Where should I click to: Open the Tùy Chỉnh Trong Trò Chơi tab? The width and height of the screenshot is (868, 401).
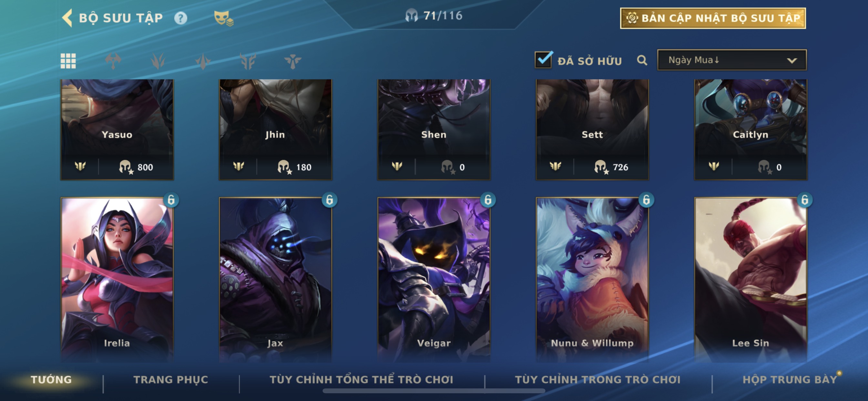click(x=598, y=379)
